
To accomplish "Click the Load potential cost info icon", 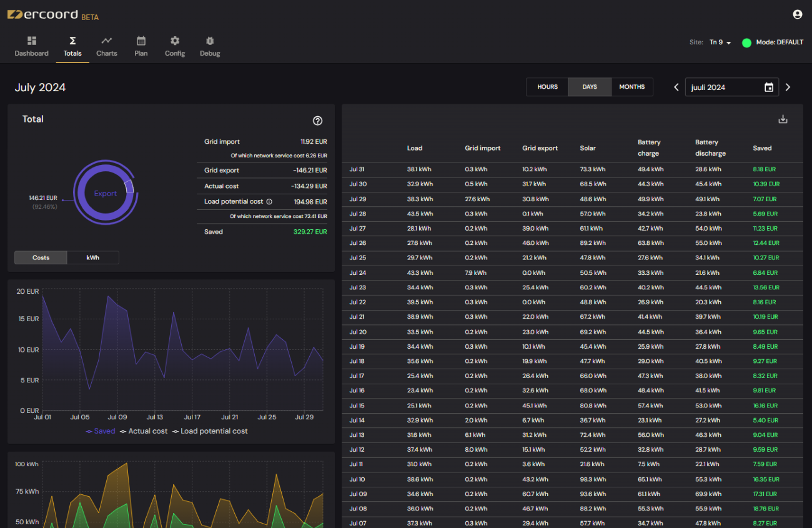I will (x=269, y=202).
